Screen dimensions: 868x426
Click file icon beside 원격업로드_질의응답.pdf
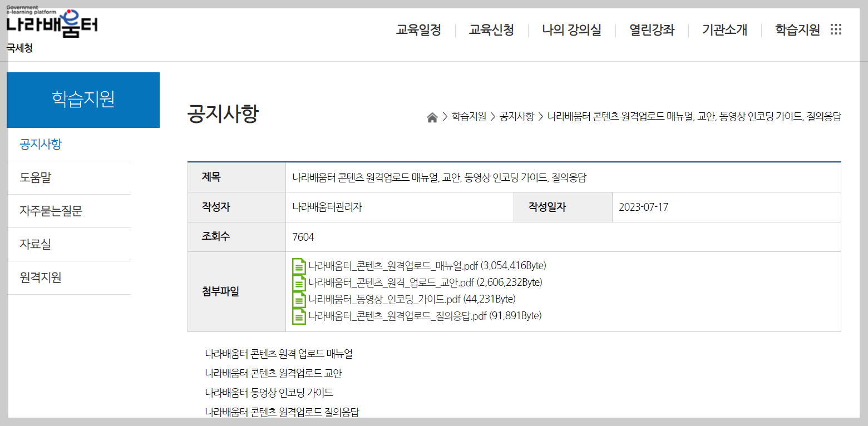pyautogui.click(x=299, y=316)
